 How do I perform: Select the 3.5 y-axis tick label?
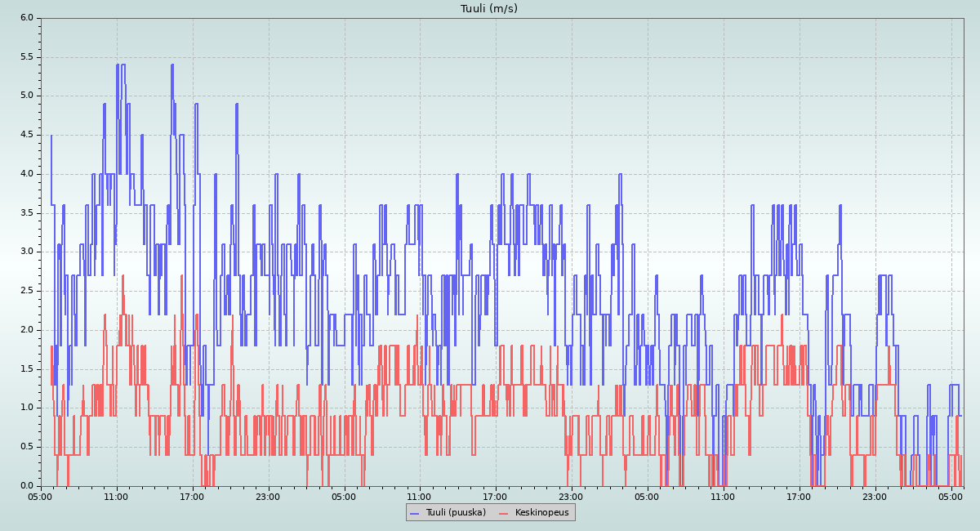(x=27, y=213)
